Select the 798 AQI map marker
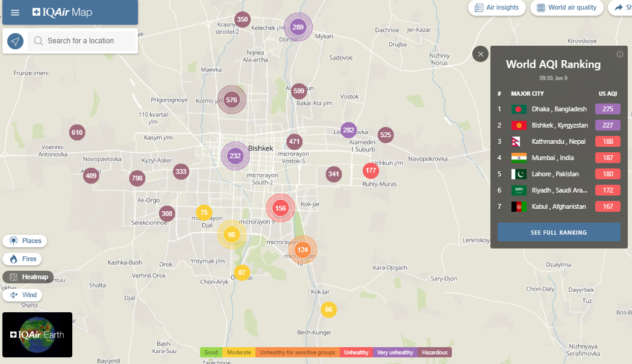Viewport: 632px width, 364px height. point(137,178)
